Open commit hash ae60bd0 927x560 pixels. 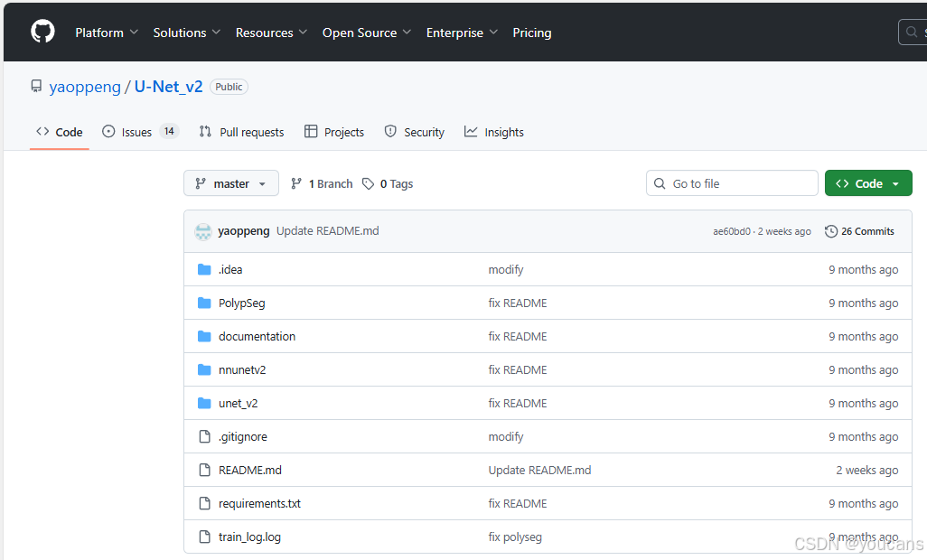pyautogui.click(x=731, y=231)
